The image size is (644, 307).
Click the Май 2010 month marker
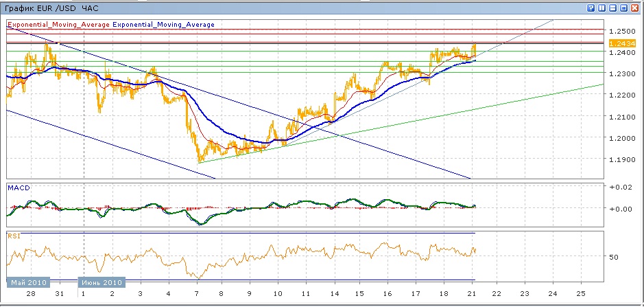pos(27,282)
